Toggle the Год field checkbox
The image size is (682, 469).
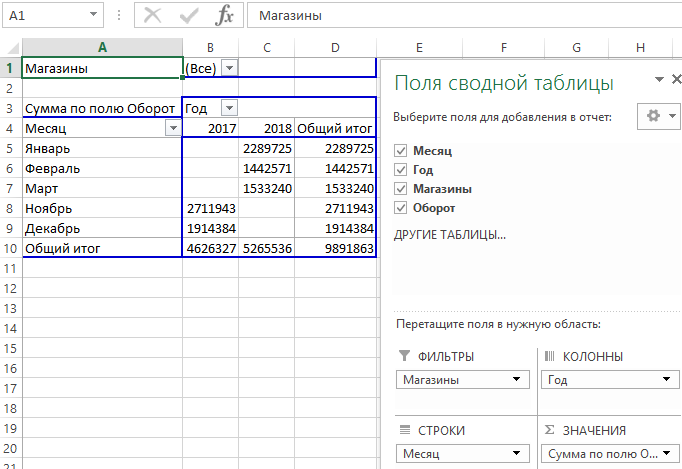point(401,170)
